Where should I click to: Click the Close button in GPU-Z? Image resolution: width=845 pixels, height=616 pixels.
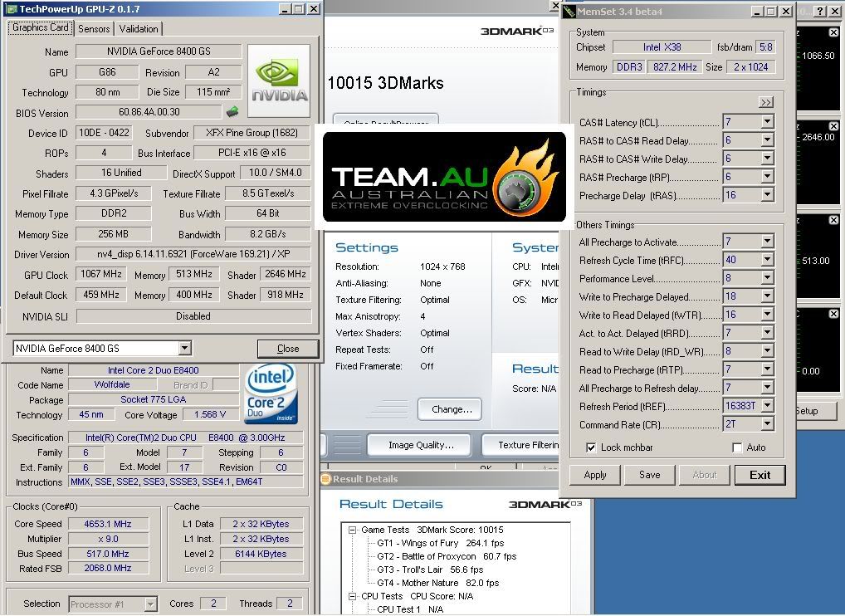coord(288,349)
